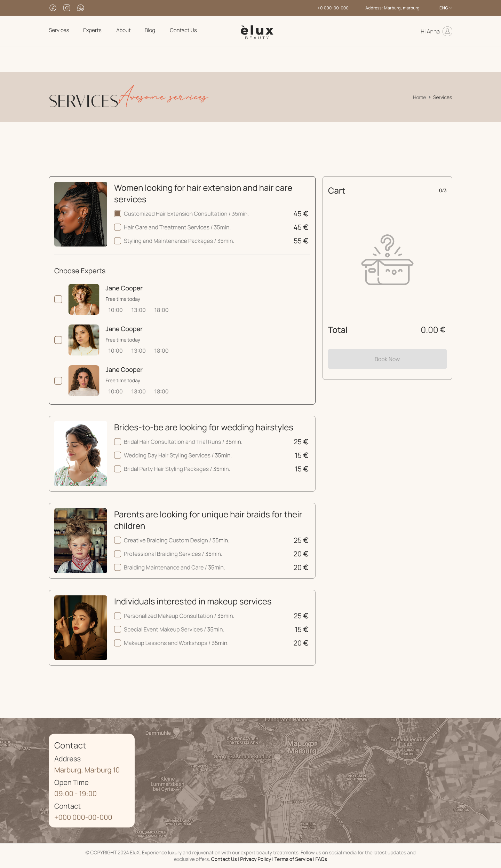Open the WhatsApp icon in top bar
The height and width of the screenshot is (868, 501).
coord(81,8)
